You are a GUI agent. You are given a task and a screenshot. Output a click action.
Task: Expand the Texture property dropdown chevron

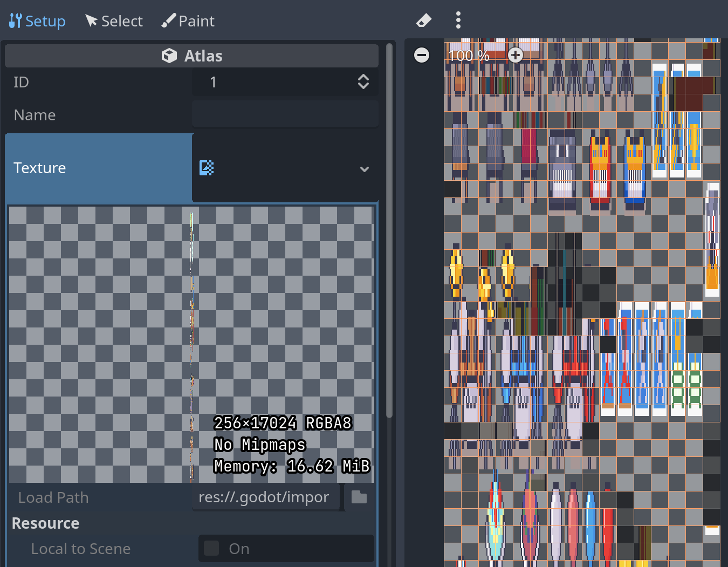tap(365, 169)
